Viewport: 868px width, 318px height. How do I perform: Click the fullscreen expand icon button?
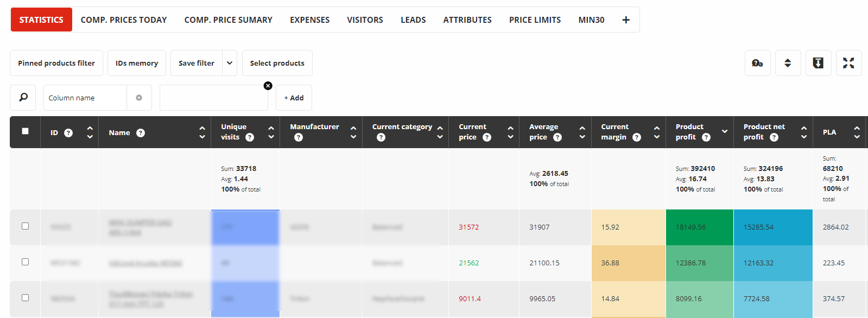pyautogui.click(x=848, y=63)
